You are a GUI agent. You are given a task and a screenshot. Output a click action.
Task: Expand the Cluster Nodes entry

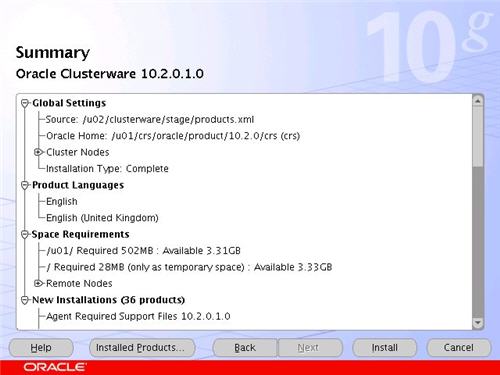[x=38, y=152]
